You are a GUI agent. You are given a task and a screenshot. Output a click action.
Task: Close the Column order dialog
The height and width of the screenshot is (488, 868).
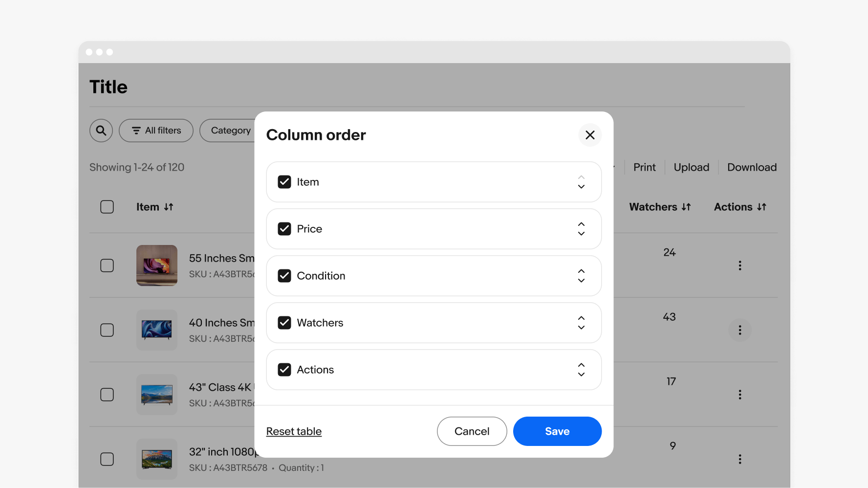[590, 135]
